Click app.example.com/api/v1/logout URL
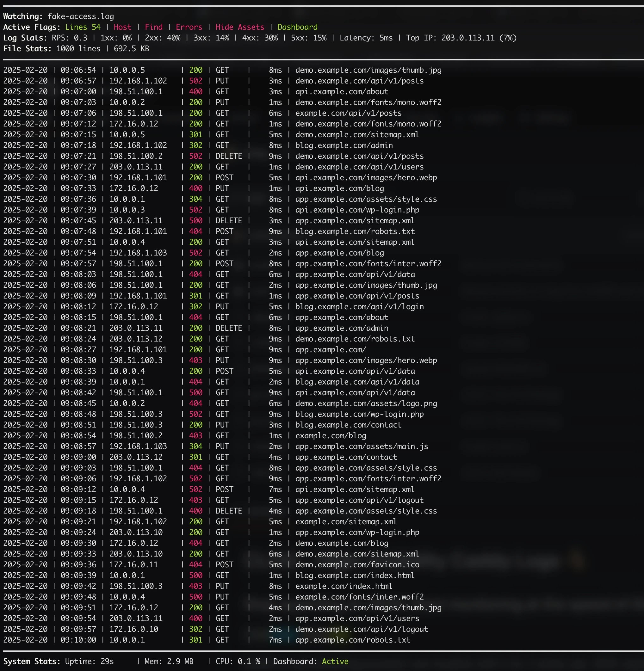Viewport: 644px width, 671px height. pyautogui.click(x=360, y=500)
